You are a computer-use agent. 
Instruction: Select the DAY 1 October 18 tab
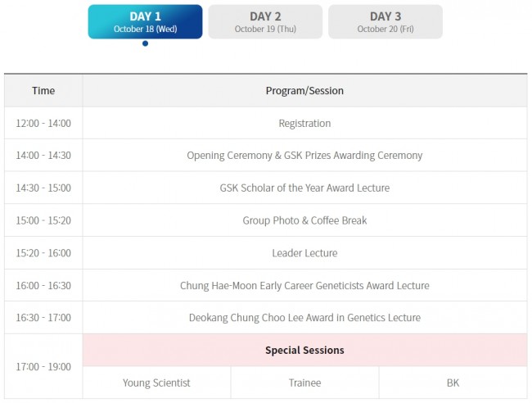pyautogui.click(x=145, y=22)
